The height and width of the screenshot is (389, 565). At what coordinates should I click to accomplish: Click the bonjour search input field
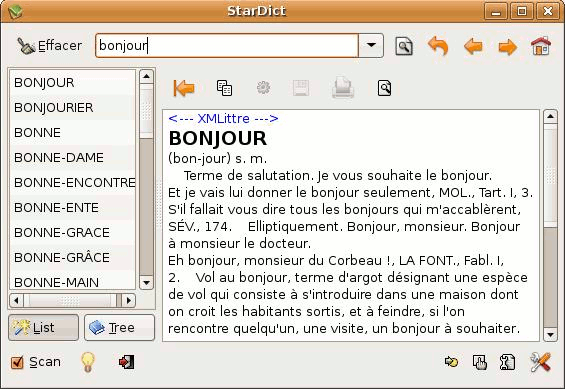point(227,46)
